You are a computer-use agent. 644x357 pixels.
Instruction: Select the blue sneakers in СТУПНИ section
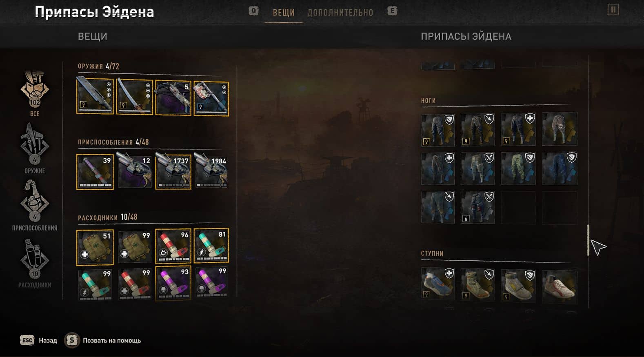click(x=437, y=284)
